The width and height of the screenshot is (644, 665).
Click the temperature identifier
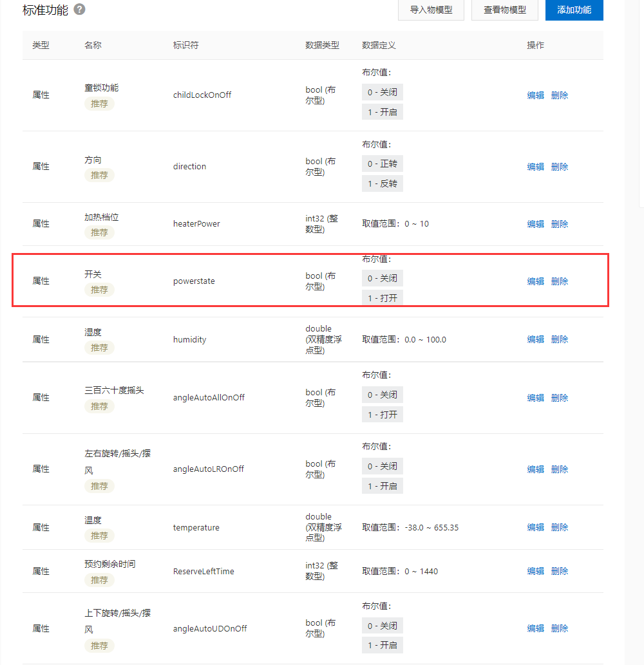[196, 528]
